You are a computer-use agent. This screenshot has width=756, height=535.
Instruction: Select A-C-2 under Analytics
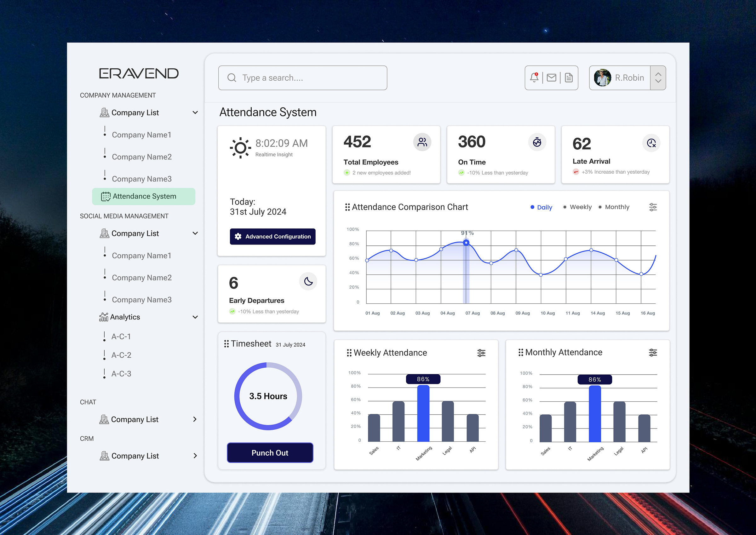click(121, 355)
